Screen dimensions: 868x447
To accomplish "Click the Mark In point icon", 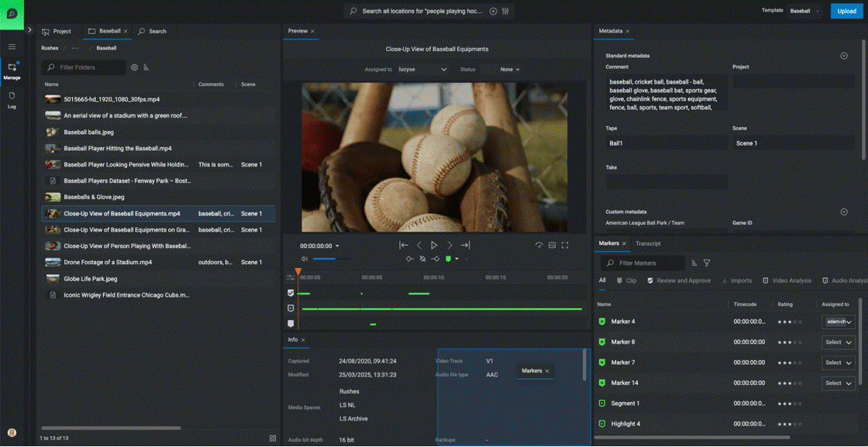I will tap(409, 259).
